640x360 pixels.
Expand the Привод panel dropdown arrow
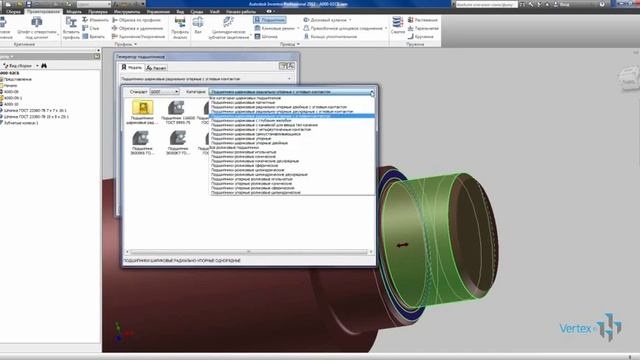(298, 44)
